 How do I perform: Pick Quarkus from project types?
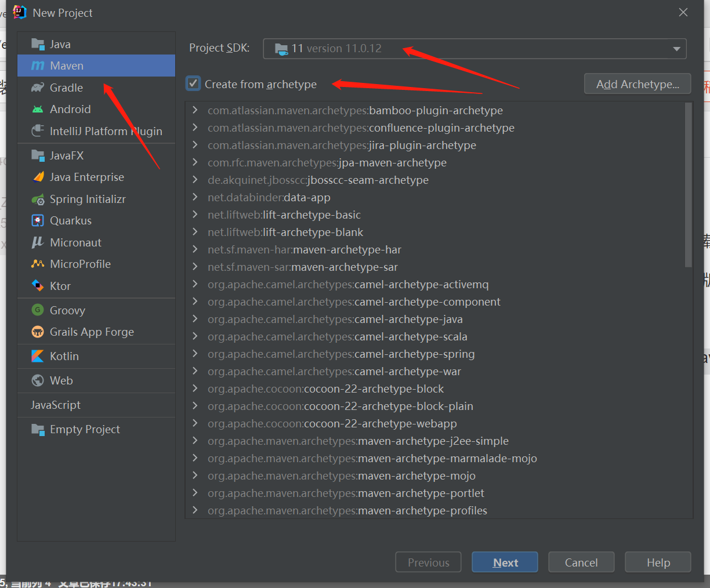pyautogui.click(x=96, y=220)
